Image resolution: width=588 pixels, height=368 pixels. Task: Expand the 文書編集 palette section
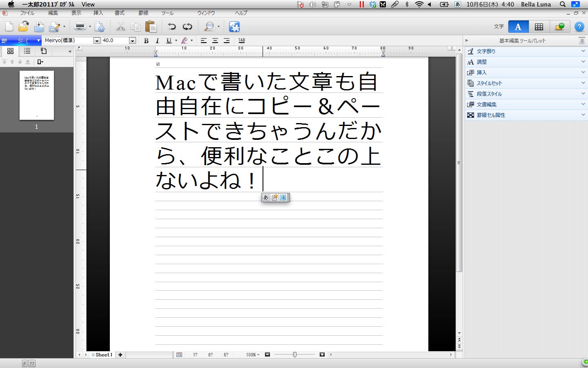point(526,104)
